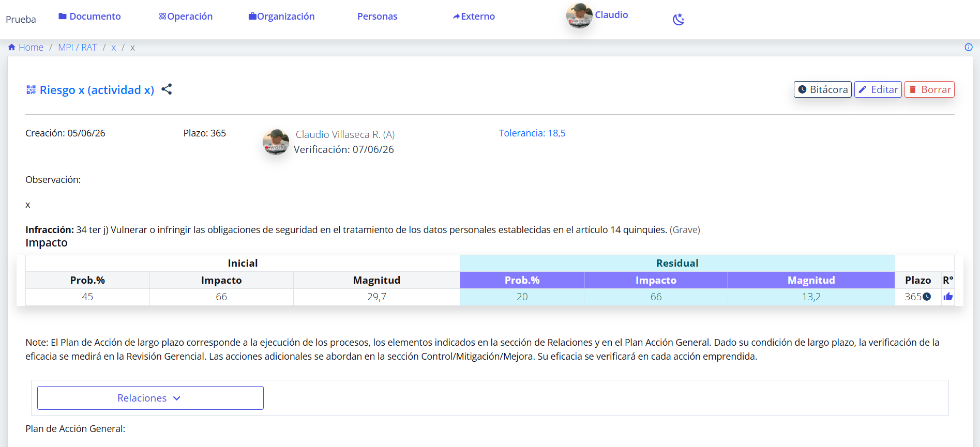Click the residual Impacto value 66
Screen dimensions: 980x447
[656, 297]
